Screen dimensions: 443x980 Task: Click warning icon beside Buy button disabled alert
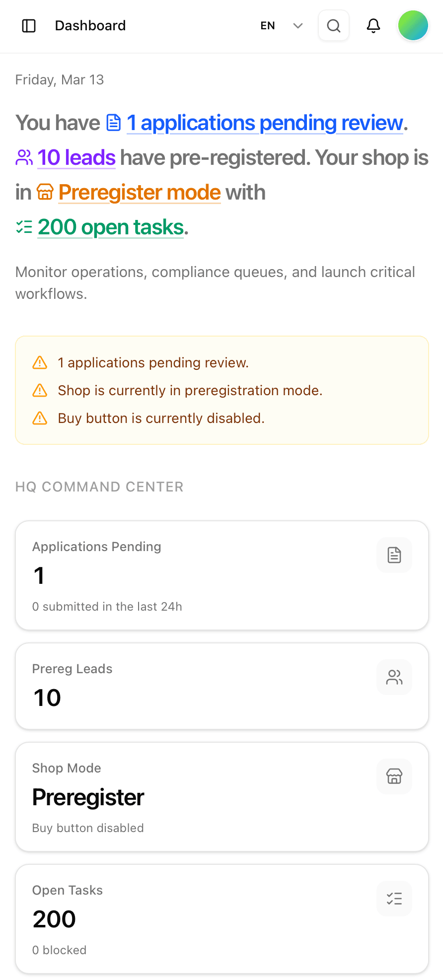pos(40,419)
